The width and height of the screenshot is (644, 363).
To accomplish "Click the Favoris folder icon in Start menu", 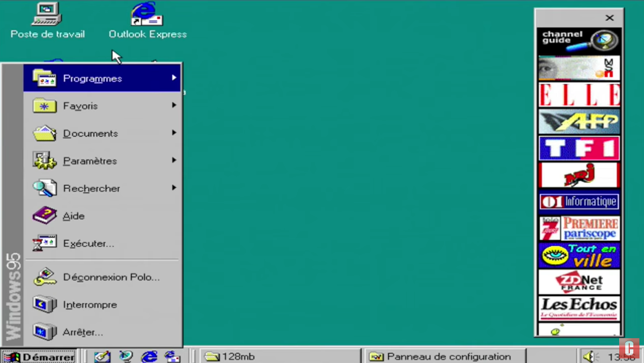I will point(45,106).
